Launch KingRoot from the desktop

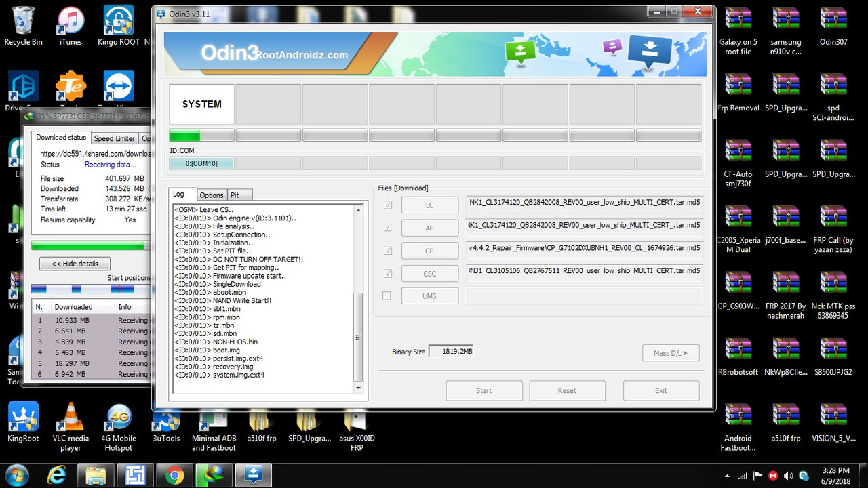coord(24,422)
